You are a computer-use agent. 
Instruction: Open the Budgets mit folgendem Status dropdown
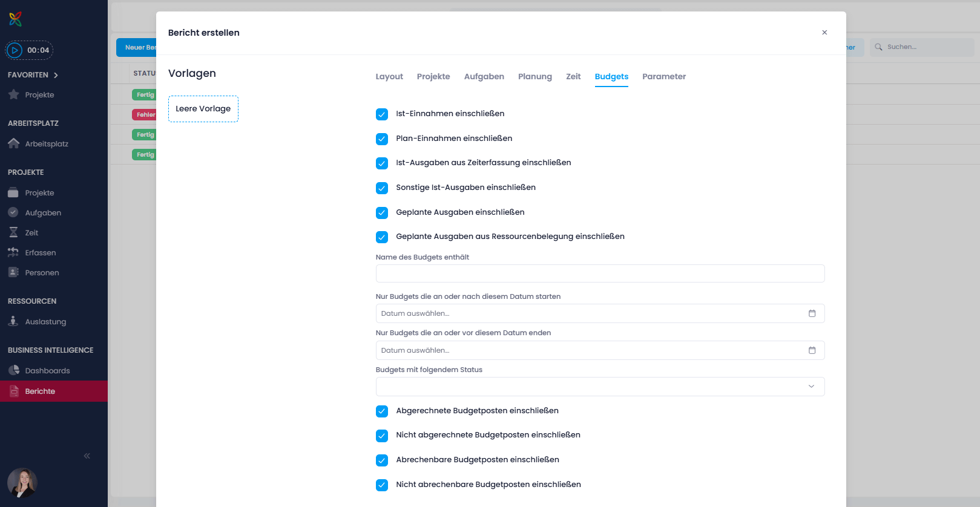click(600, 387)
